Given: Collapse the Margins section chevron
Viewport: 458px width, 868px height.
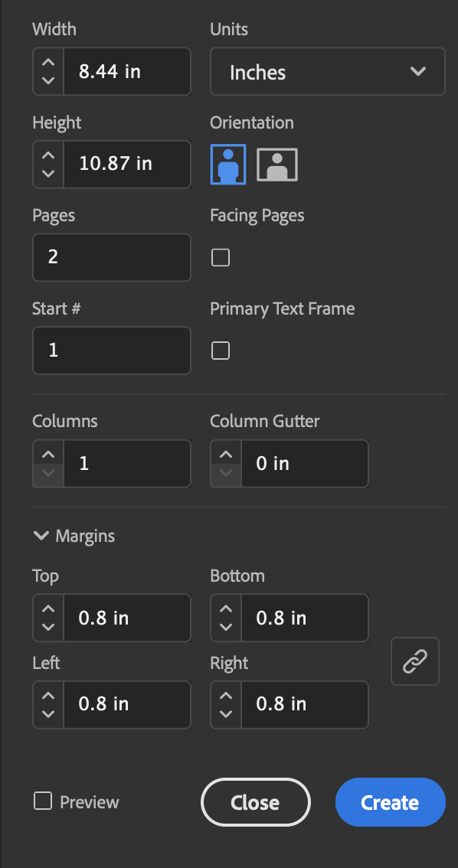Looking at the screenshot, I should click(x=41, y=535).
